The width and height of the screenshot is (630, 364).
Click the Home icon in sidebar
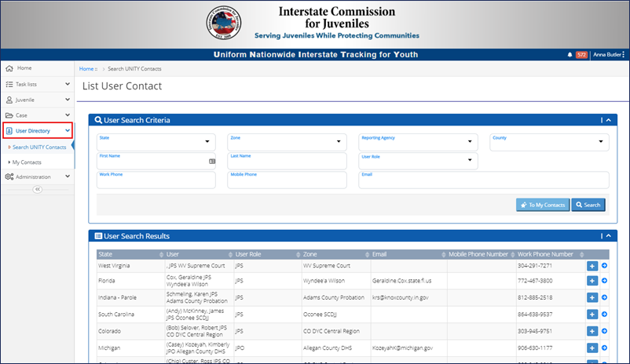tap(9, 68)
